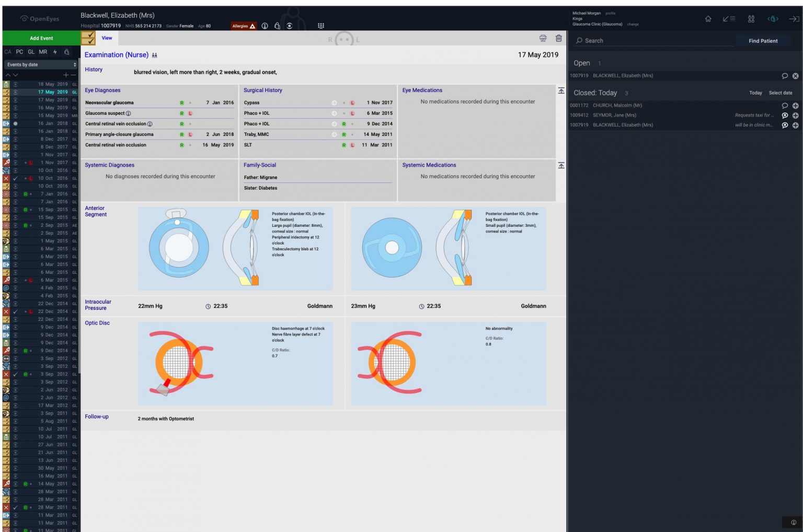This screenshot has width=803, height=532.
Task: Toggle the GL specialty filter
Action: click(x=31, y=52)
